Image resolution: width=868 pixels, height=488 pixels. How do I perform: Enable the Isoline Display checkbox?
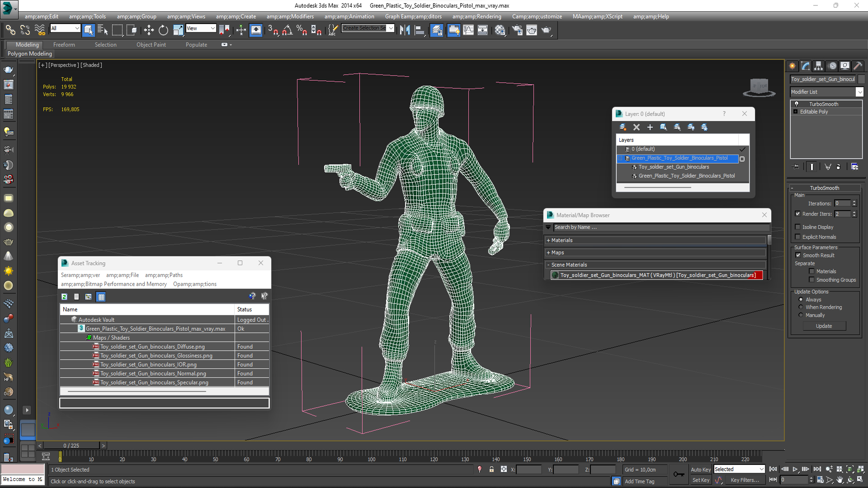pyautogui.click(x=797, y=227)
